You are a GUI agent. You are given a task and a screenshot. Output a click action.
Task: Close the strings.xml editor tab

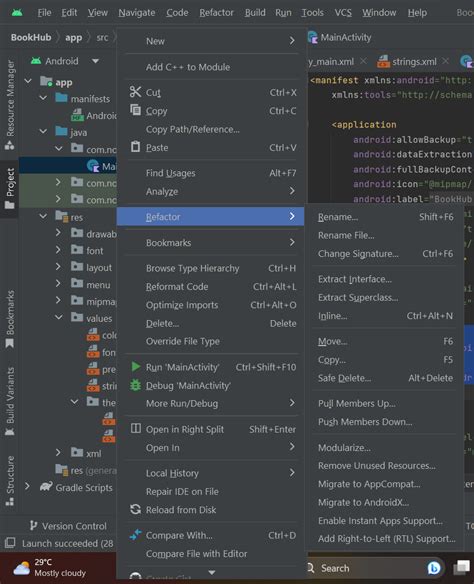tap(445, 61)
